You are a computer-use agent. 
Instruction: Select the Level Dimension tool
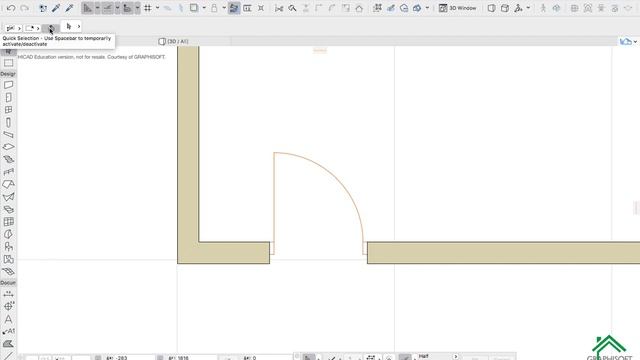tap(8, 306)
